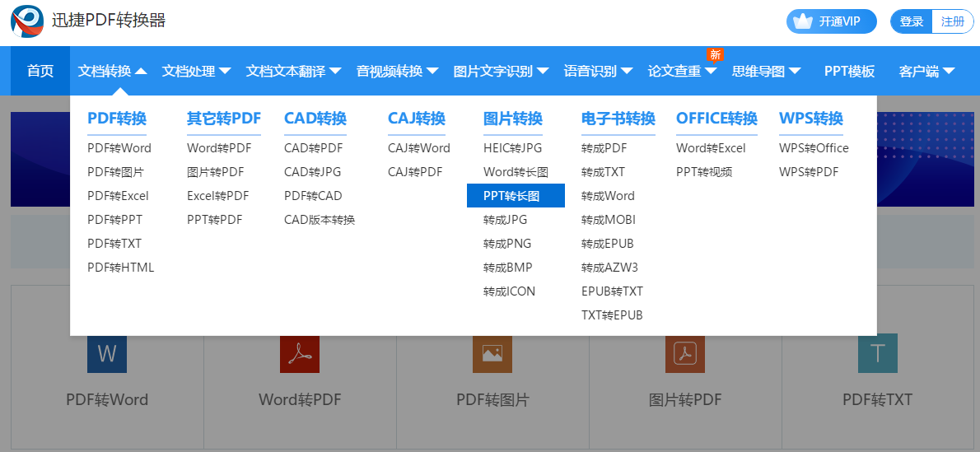980x452 pixels.
Task: Open WPS转Office menu entry
Action: point(814,148)
